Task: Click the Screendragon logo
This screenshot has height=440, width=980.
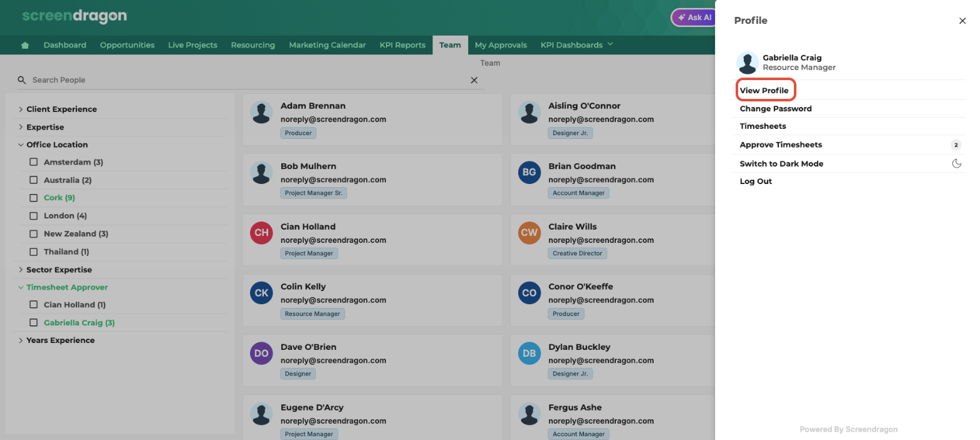Action: (x=74, y=16)
